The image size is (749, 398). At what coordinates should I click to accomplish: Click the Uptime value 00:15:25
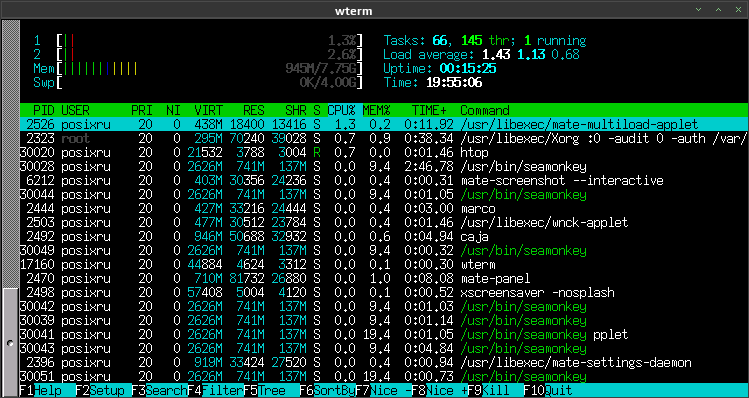click(468, 68)
